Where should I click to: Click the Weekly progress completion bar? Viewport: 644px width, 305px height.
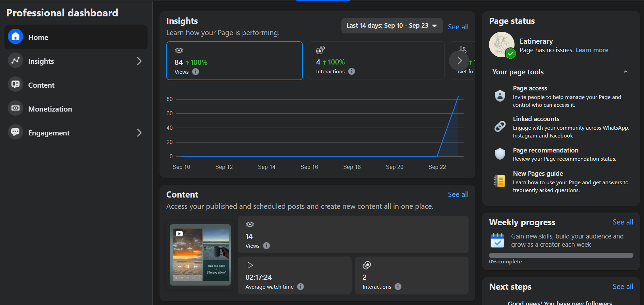point(561,255)
